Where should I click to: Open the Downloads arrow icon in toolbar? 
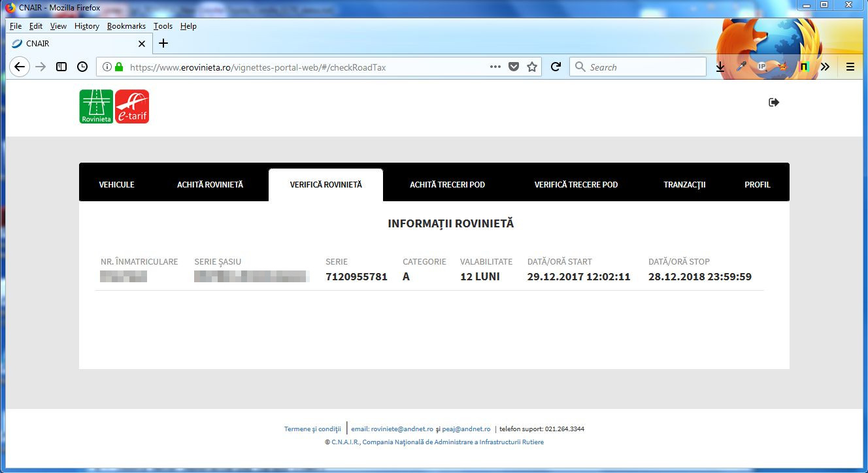click(720, 67)
